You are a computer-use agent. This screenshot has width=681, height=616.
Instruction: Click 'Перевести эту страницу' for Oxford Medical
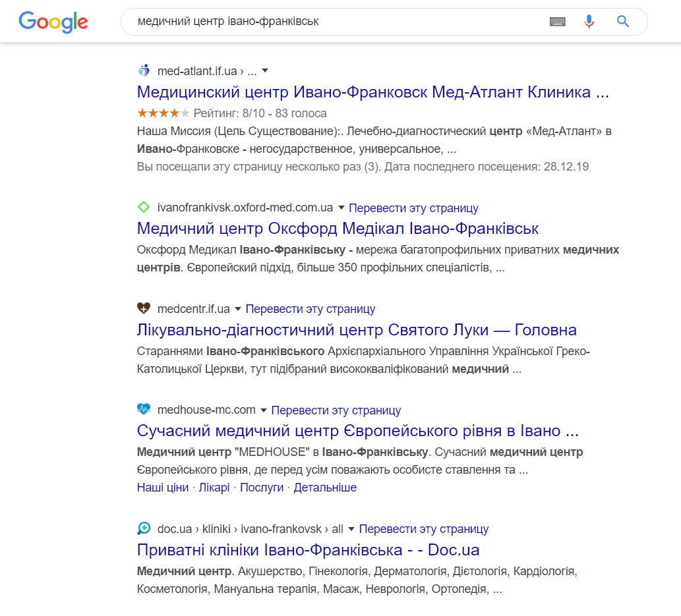click(x=413, y=208)
